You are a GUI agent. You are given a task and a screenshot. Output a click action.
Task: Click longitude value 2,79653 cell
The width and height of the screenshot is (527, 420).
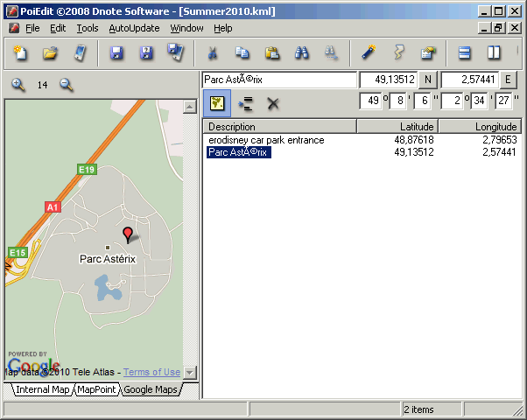(500, 140)
